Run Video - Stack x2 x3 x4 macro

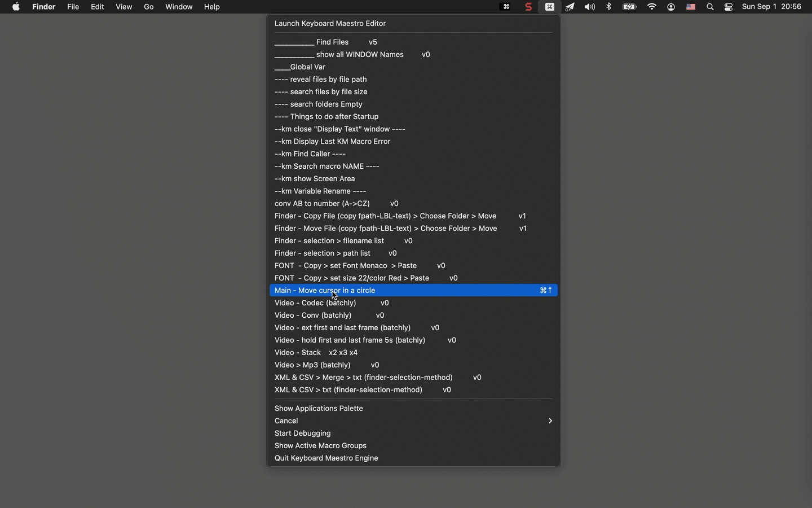[x=413, y=353]
